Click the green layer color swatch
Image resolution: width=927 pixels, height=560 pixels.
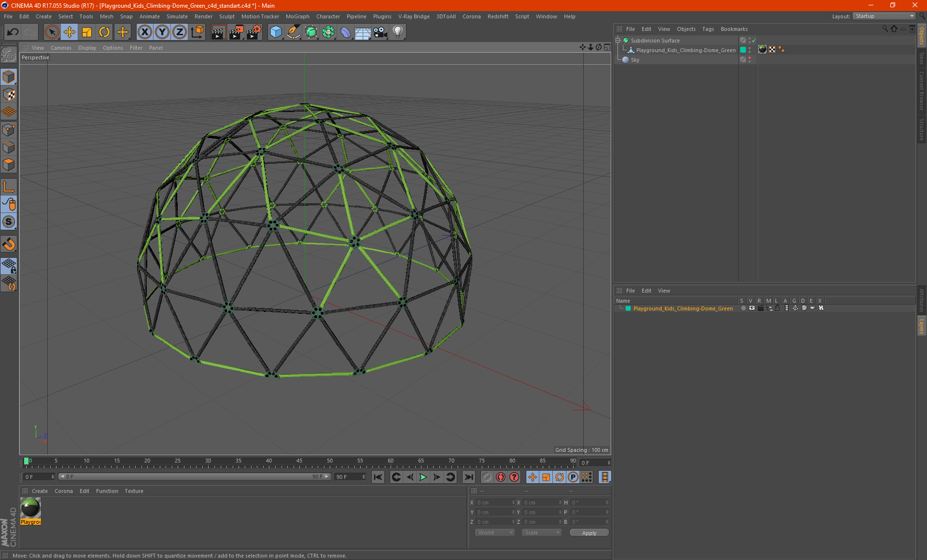click(x=628, y=308)
